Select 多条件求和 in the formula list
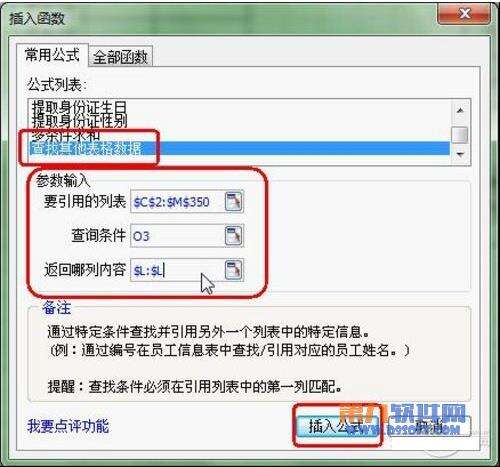Viewport: 500px width, 467px height. click(x=65, y=135)
